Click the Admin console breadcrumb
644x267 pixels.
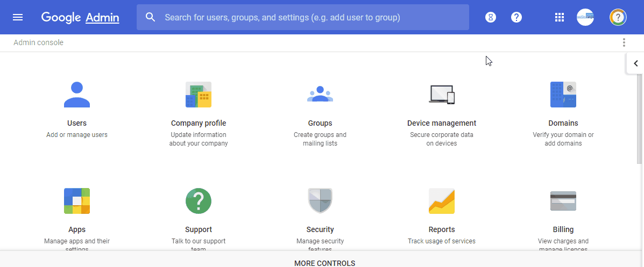(38, 42)
